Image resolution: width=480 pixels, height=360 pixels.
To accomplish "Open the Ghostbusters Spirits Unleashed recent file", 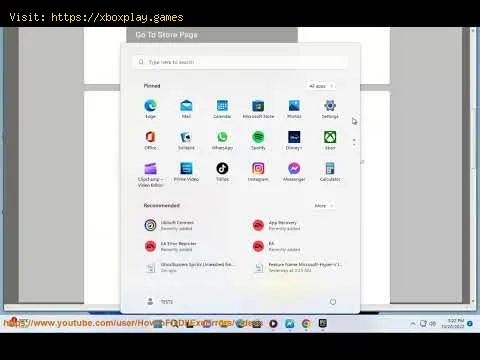I will click(x=190, y=267).
